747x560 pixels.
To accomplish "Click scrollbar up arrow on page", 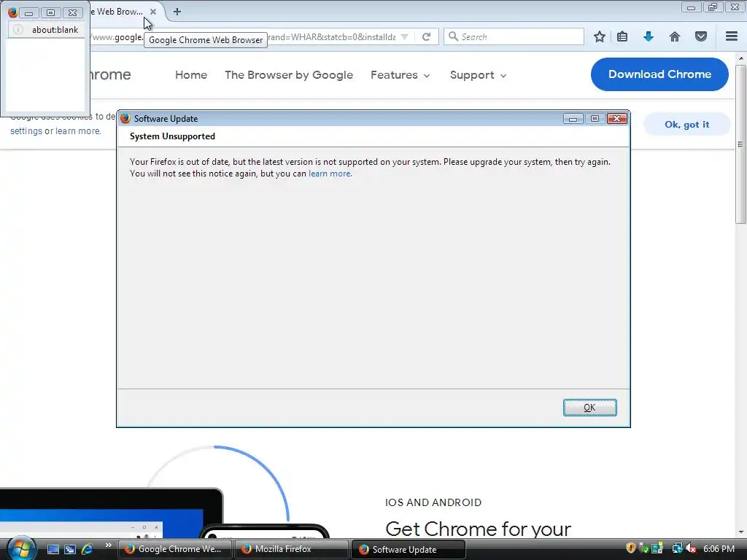I will pyautogui.click(x=740, y=58).
